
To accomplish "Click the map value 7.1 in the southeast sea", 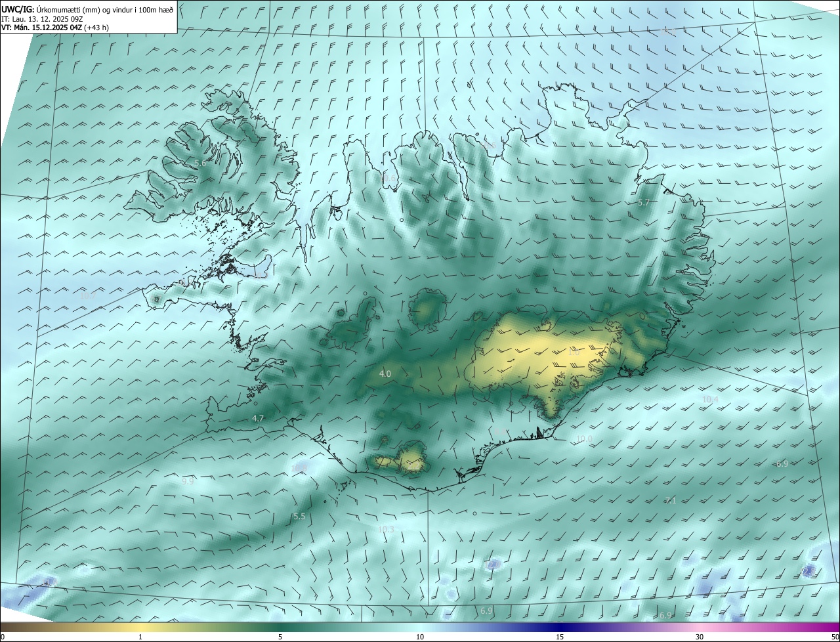I will [670, 500].
